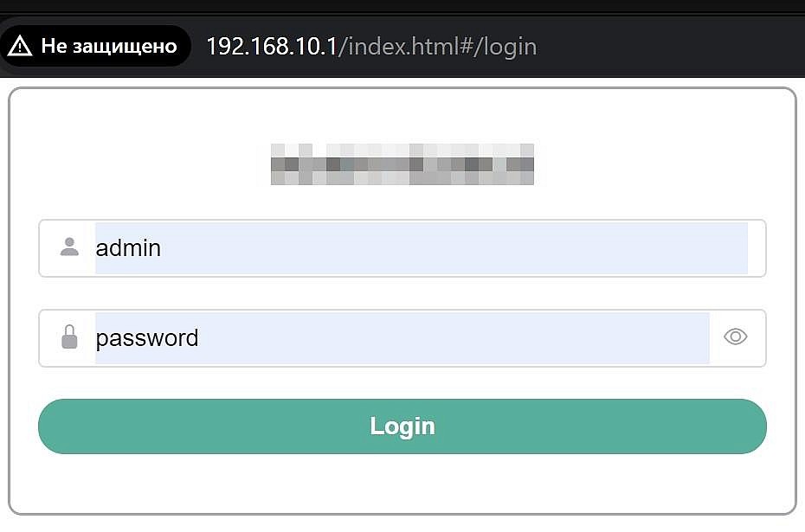Screen dimensions: 805x532
Task: Click the user silhouette icon
Action: click(69, 247)
